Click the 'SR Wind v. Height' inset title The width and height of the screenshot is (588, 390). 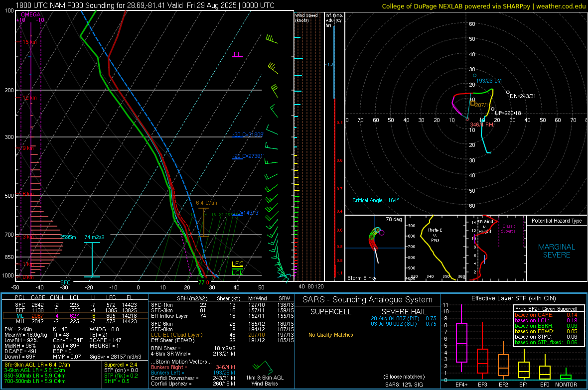(x=485, y=227)
